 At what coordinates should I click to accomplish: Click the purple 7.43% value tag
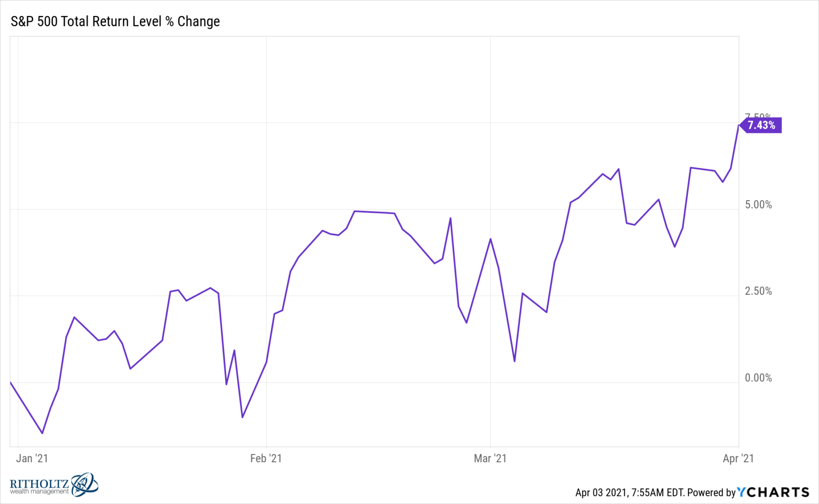pyautogui.click(x=761, y=125)
